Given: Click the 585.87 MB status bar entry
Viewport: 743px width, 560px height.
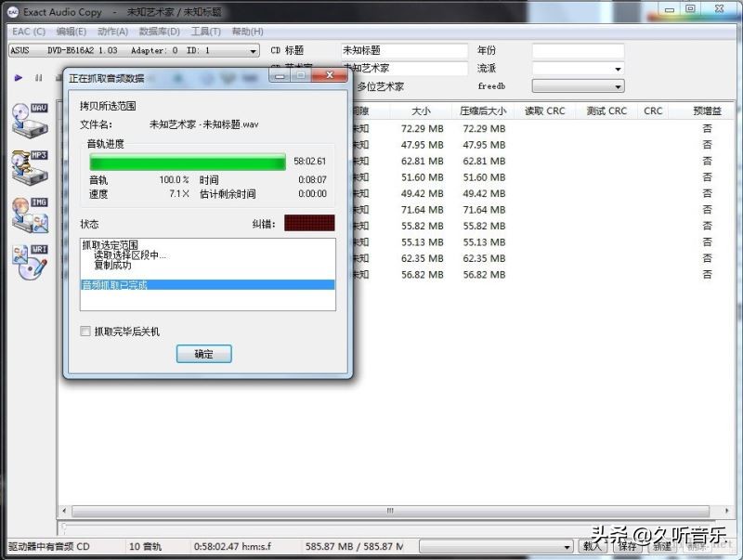Looking at the screenshot, I should click(x=355, y=546).
